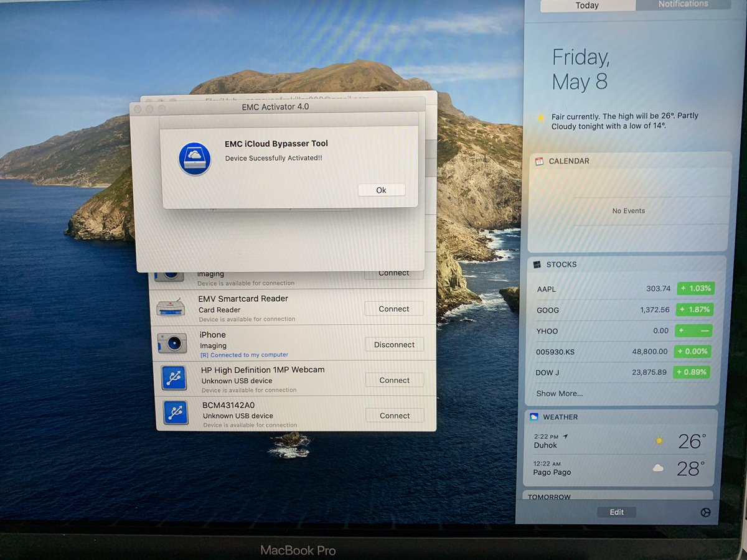Open the GOOG stock row
The width and height of the screenshot is (747, 560).
pyautogui.click(x=624, y=310)
